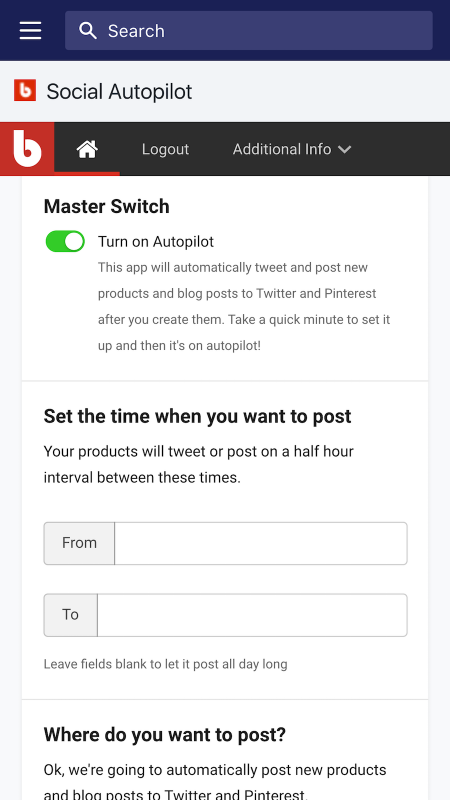The height and width of the screenshot is (800, 450).
Task: Select Logout in the navigation bar
Action: (x=165, y=149)
